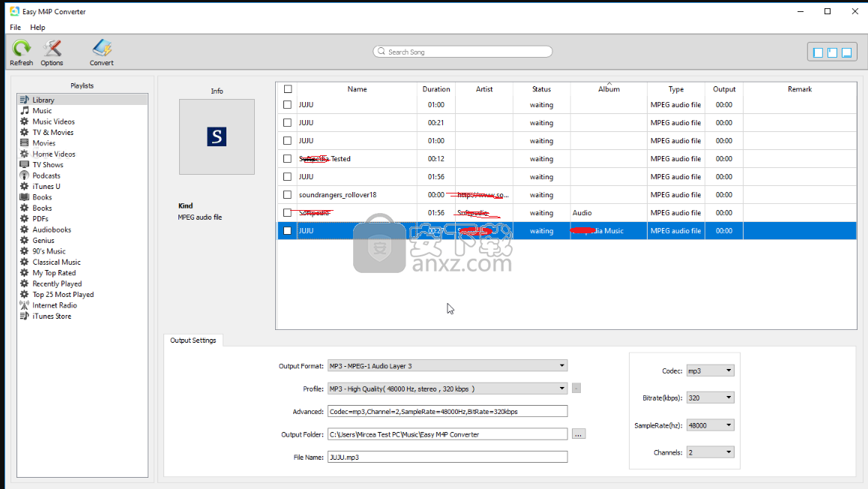Click the iTunes U gear icon
Viewport: 868px width, 489px height.
coord(24,186)
